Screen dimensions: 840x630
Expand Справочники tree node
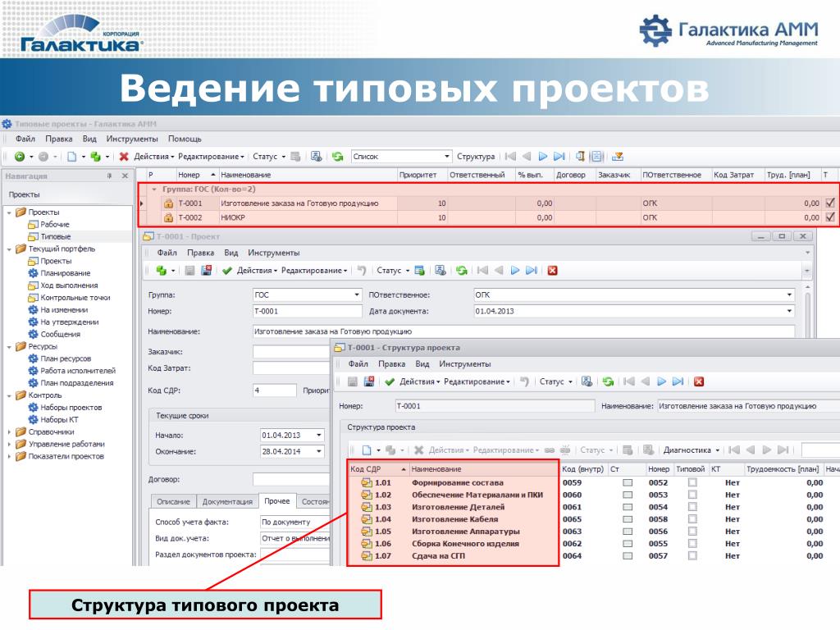[x=9, y=431]
